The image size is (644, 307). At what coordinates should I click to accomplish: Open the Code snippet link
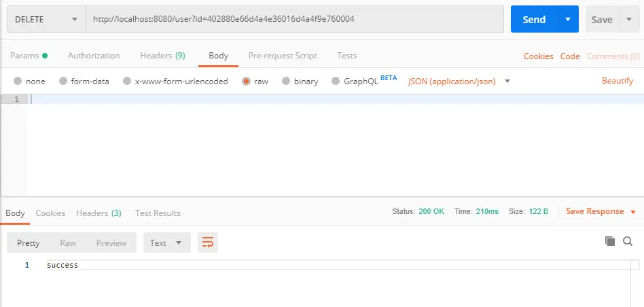point(570,56)
